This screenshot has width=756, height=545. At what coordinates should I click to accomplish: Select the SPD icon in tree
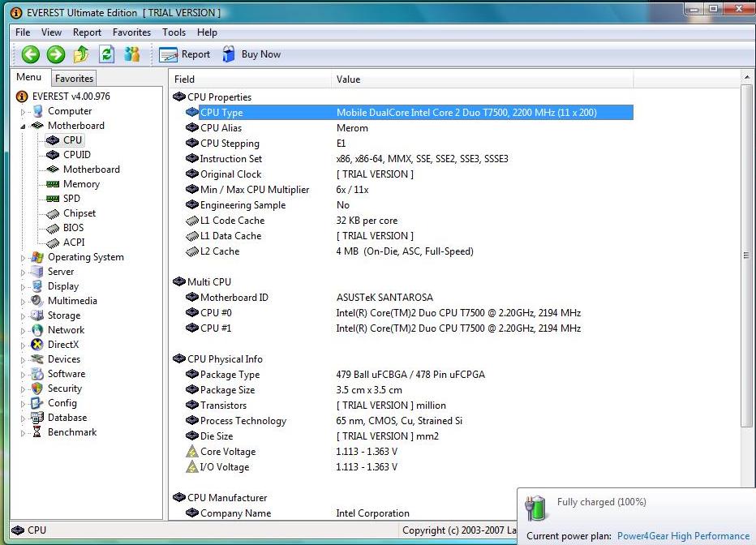[x=53, y=199]
